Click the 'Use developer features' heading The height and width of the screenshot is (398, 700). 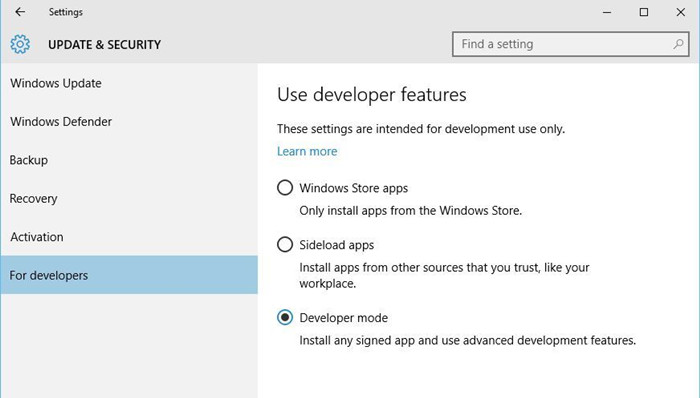371,95
